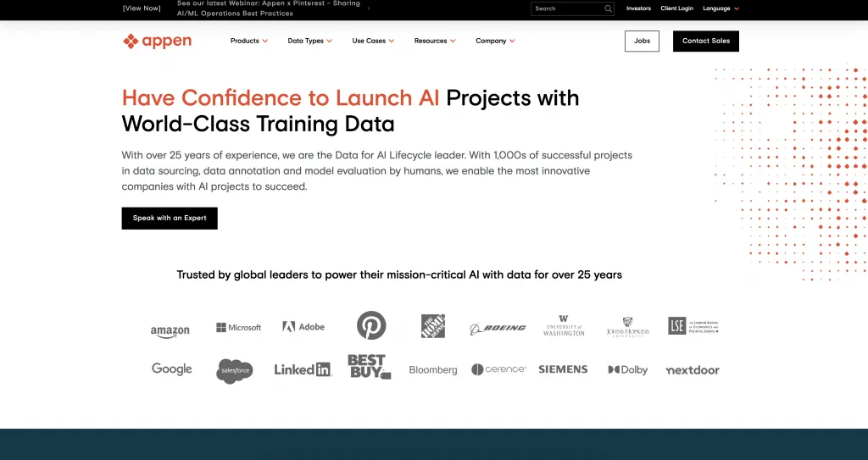This screenshot has width=868, height=460.
Task: Open the Language dropdown
Action: tap(721, 8)
